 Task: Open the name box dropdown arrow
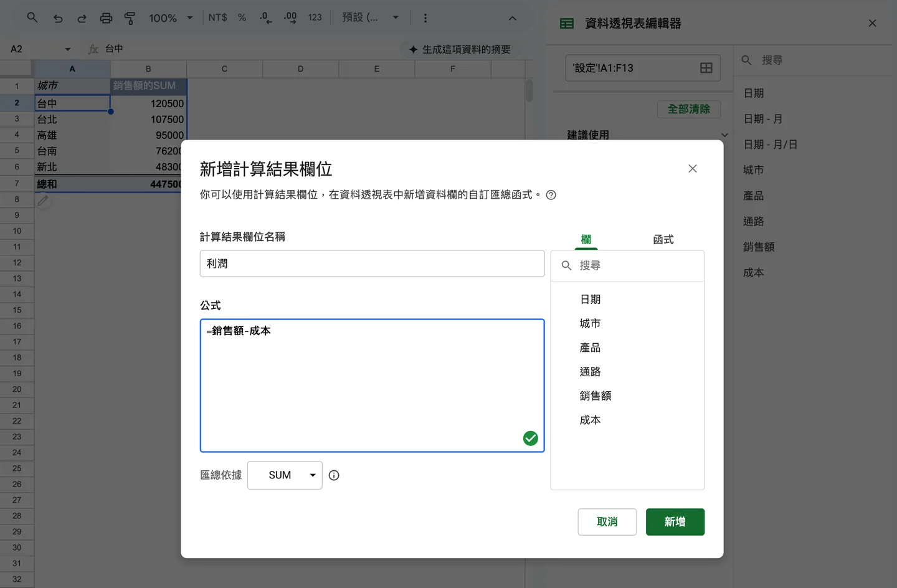coord(68,49)
